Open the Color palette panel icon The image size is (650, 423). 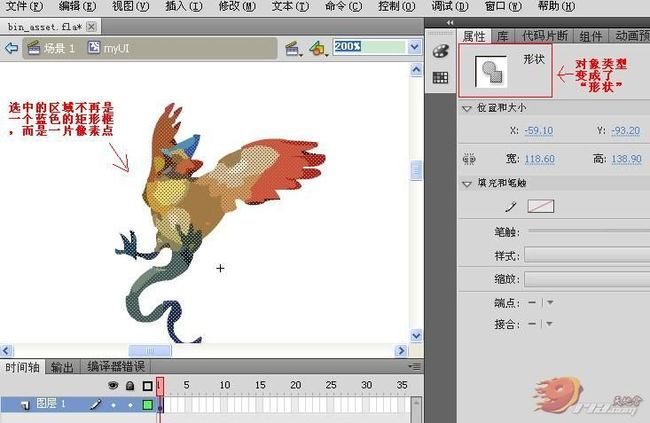click(x=440, y=51)
